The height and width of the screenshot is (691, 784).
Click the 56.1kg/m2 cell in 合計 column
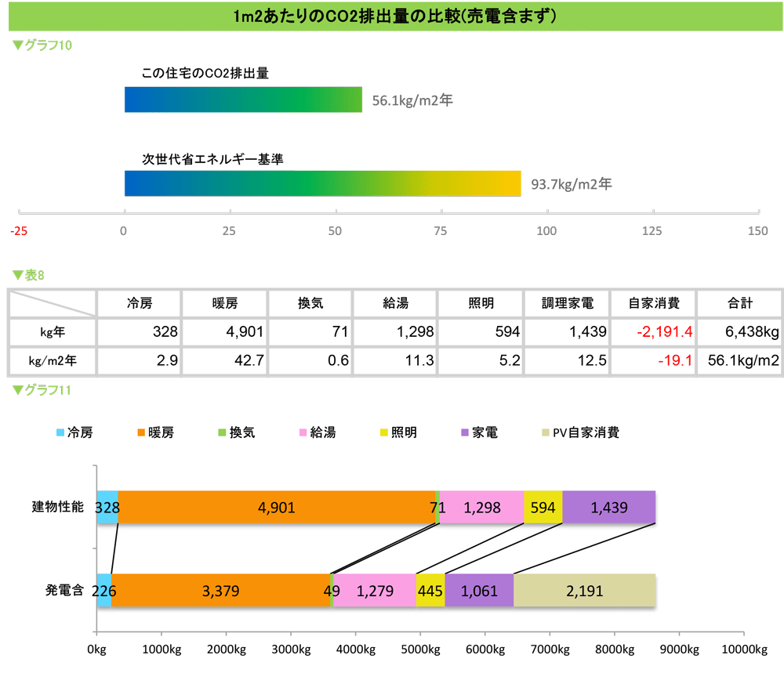point(740,360)
